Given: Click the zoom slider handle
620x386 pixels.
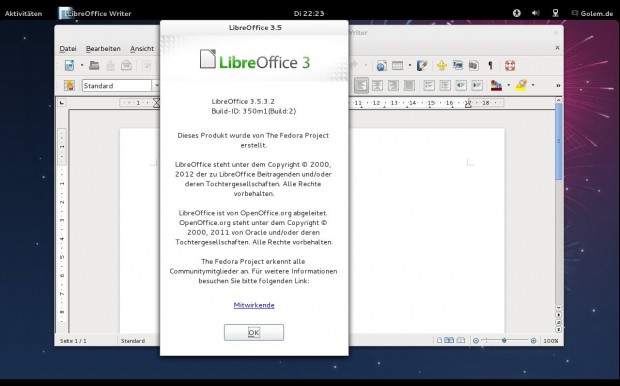Looking at the screenshot, I should click(504, 341).
